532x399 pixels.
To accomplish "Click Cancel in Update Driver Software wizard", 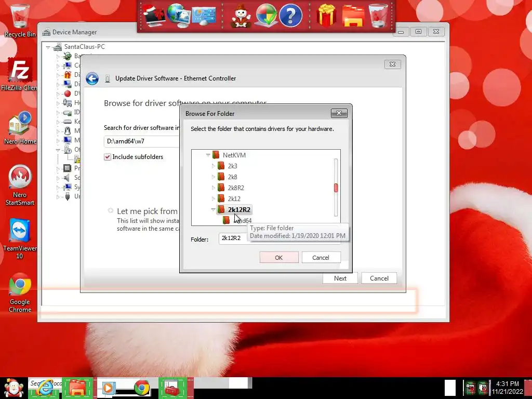I will click(379, 278).
